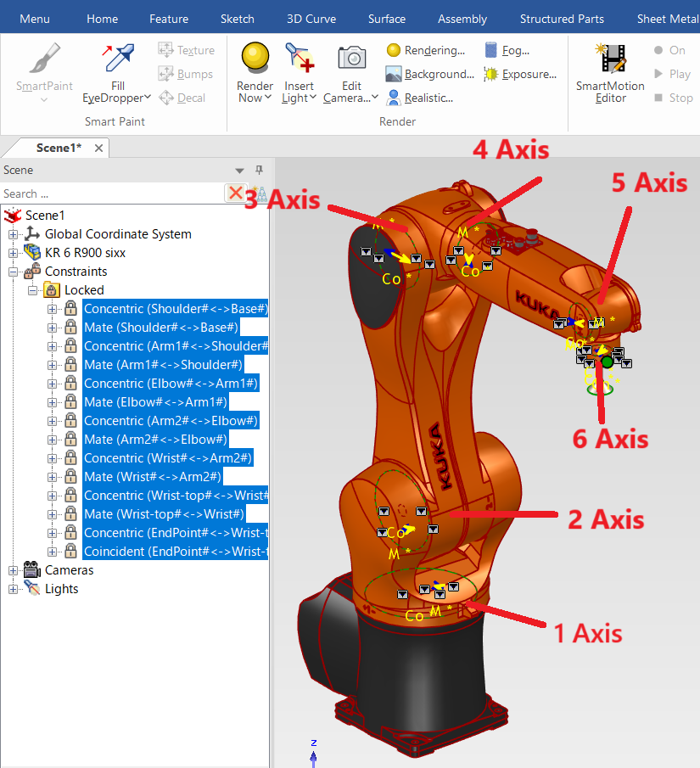Select the Locked folder

click(84, 290)
